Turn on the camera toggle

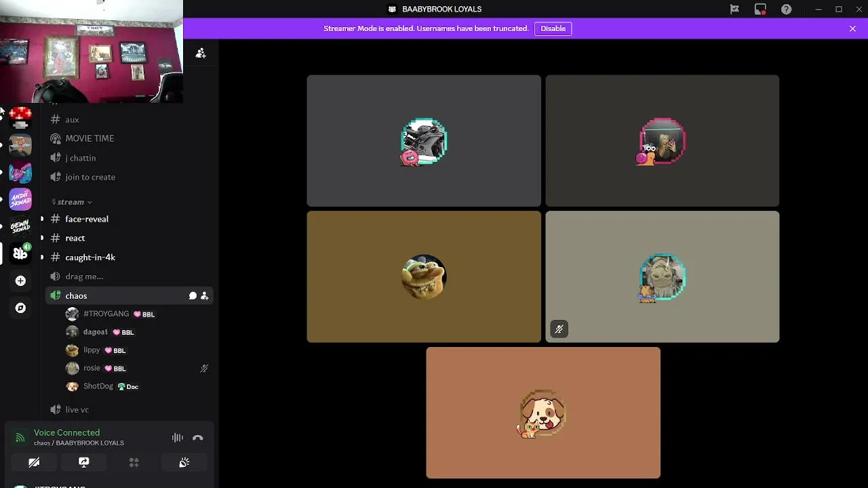pyautogui.click(x=34, y=462)
